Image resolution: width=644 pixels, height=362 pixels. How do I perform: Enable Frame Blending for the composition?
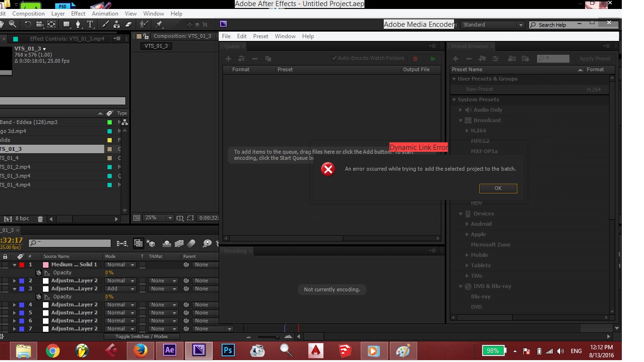[179, 243]
